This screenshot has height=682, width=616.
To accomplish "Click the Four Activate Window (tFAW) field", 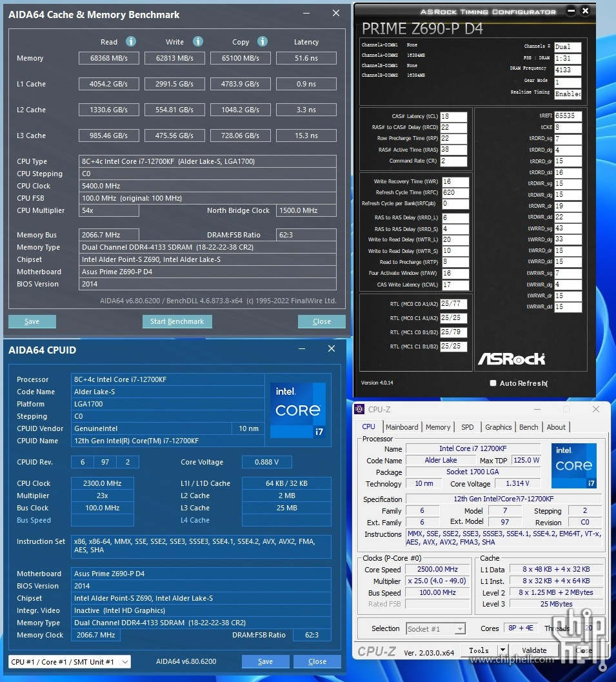I will 455,274.
